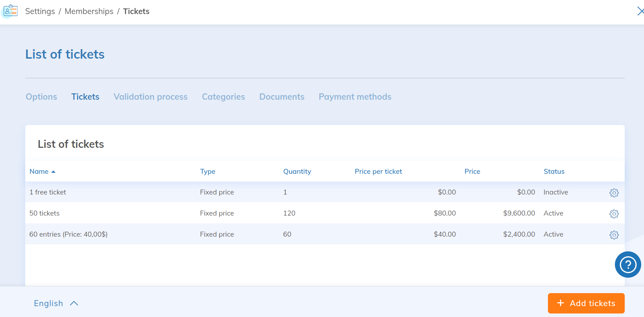Click the help question mark button
Image resolution: width=644 pixels, height=317 pixels.
(x=628, y=265)
